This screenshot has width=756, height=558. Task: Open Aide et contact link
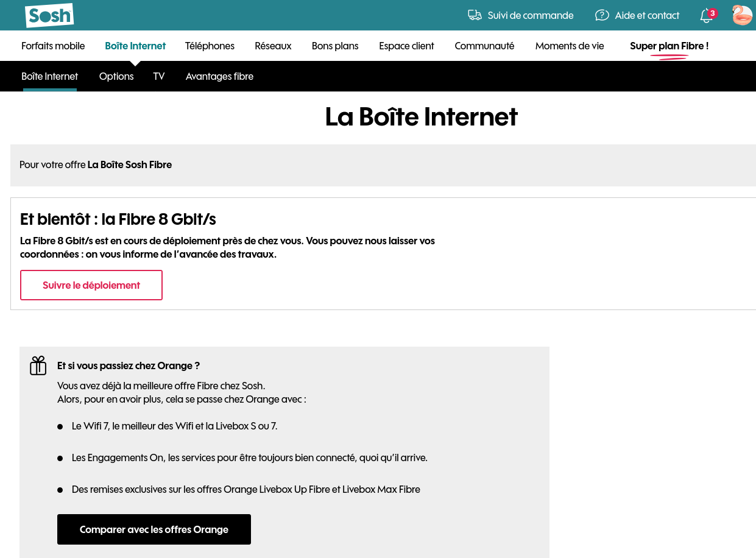click(x=647, y=15)
